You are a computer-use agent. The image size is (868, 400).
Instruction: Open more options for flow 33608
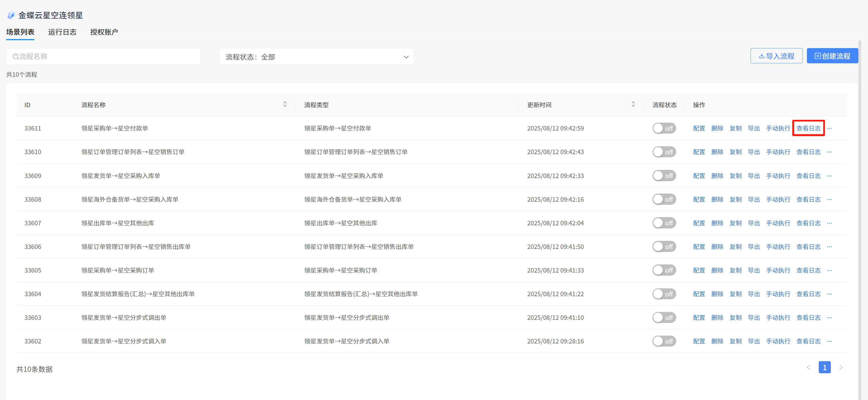click(x=829, y=199)
